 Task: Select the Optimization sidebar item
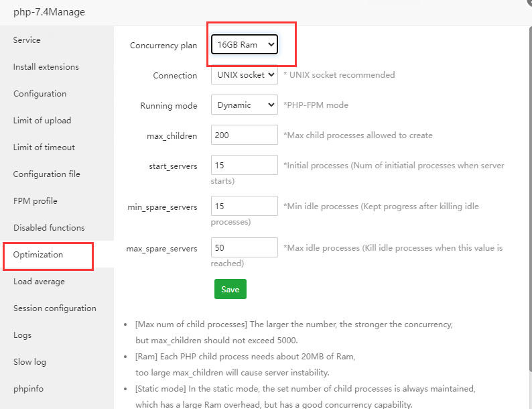click(38, 255)
